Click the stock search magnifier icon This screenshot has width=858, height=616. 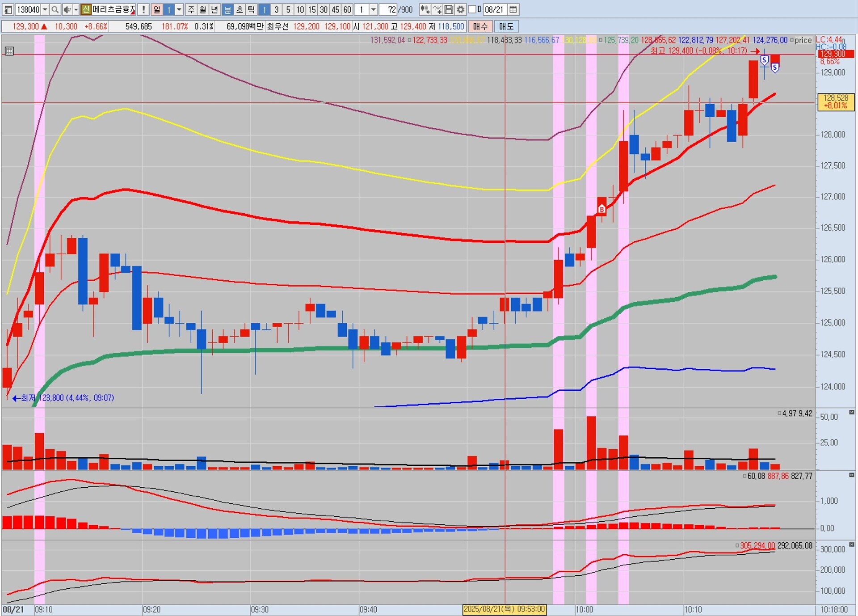55,9
